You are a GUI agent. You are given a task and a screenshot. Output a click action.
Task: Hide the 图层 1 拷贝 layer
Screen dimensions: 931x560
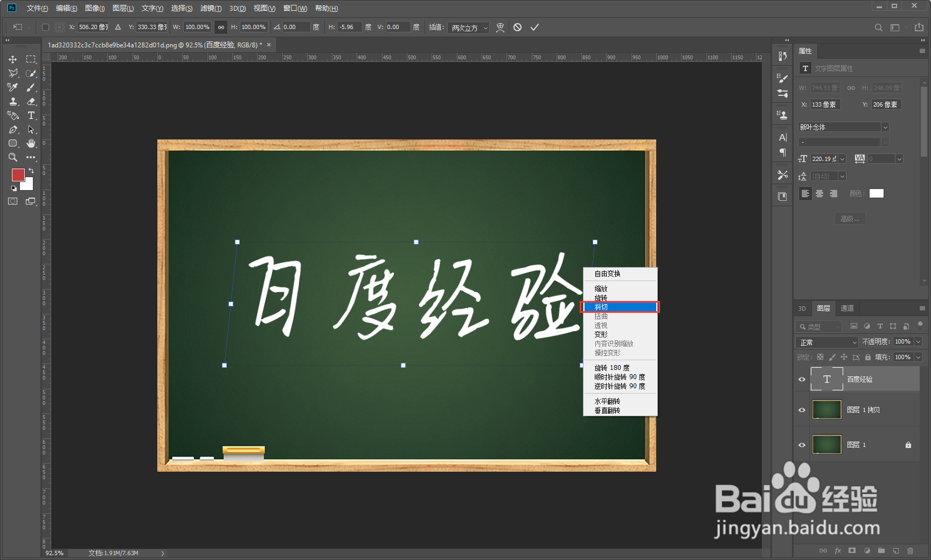pos(802,409)
